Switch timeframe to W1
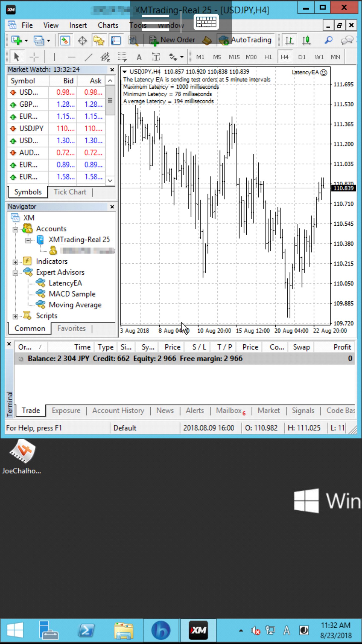 (x=319, y=57)
